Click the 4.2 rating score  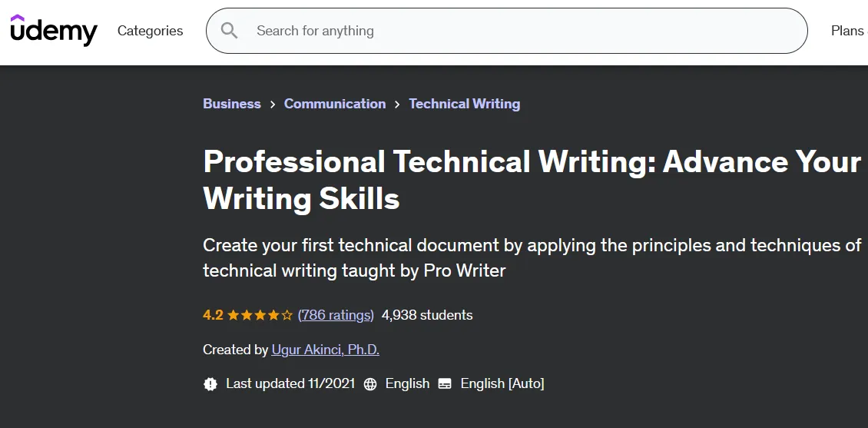coord(213,315)
